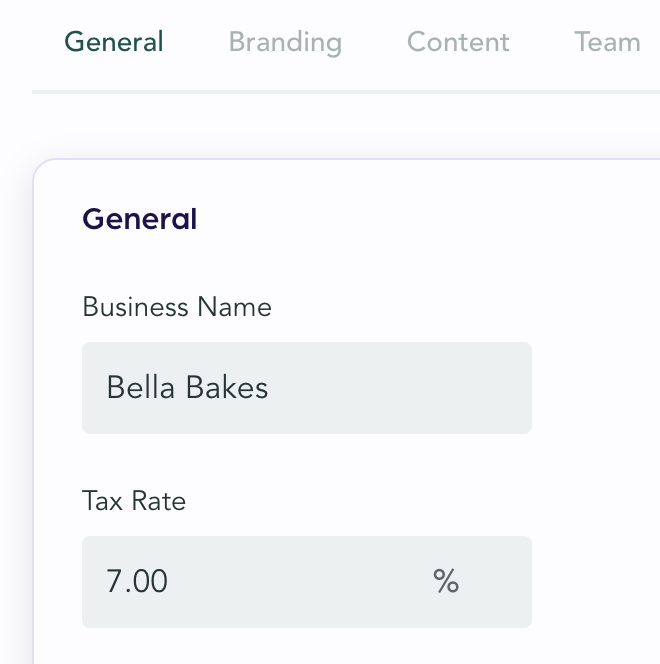This screenshot has width=660, height=664.
Task: Open the Branding tab
Action: click(285, 42)
